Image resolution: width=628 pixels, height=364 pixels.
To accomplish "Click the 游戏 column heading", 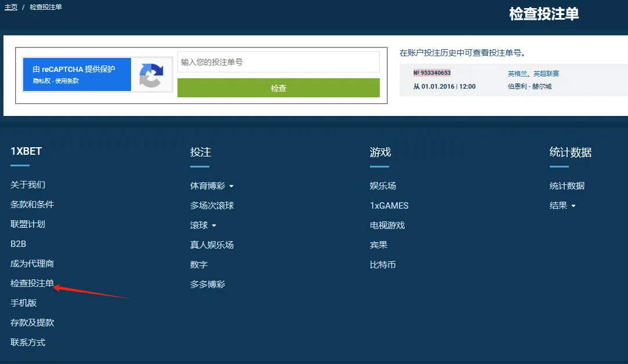I will pos(380,152).
